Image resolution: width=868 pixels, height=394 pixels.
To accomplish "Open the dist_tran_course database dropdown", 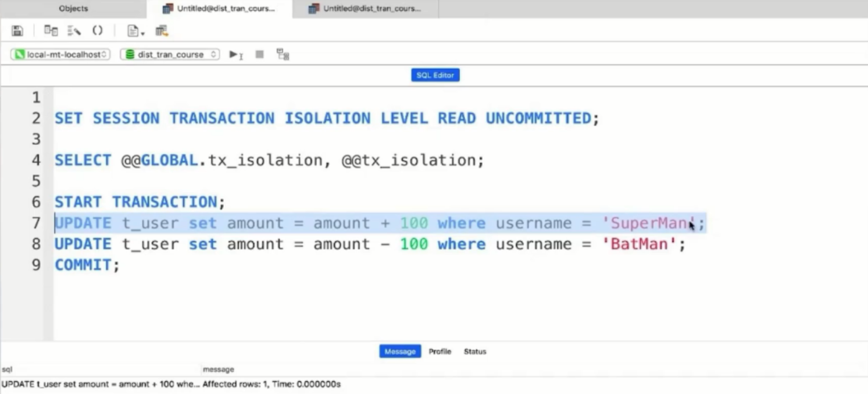I will click(170, 54).
